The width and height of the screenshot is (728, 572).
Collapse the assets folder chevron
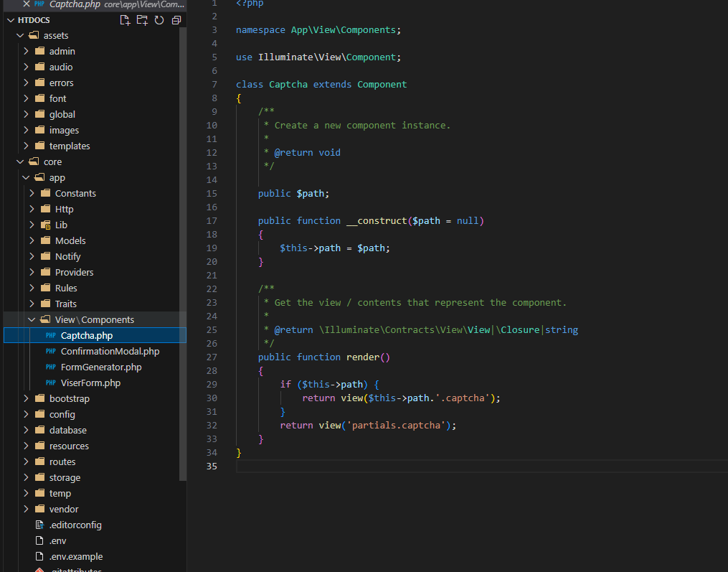(20, 35)
